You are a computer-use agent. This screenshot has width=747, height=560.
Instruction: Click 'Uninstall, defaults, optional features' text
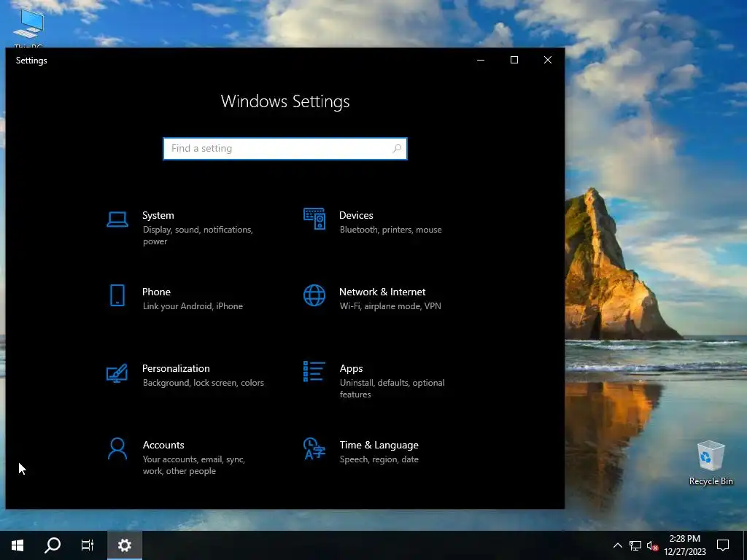[x=392, y=389]
